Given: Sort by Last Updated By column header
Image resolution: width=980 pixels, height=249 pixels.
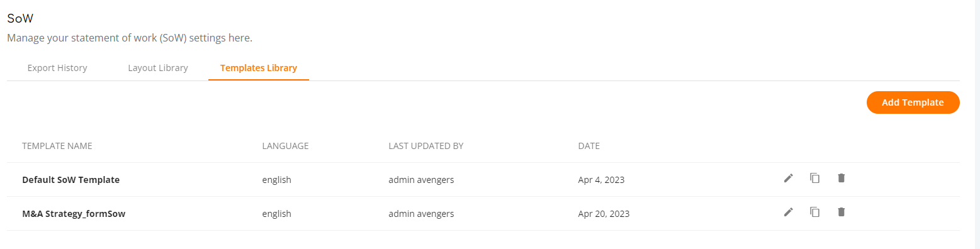Looking at the screenshot, I should pos(426,146).
